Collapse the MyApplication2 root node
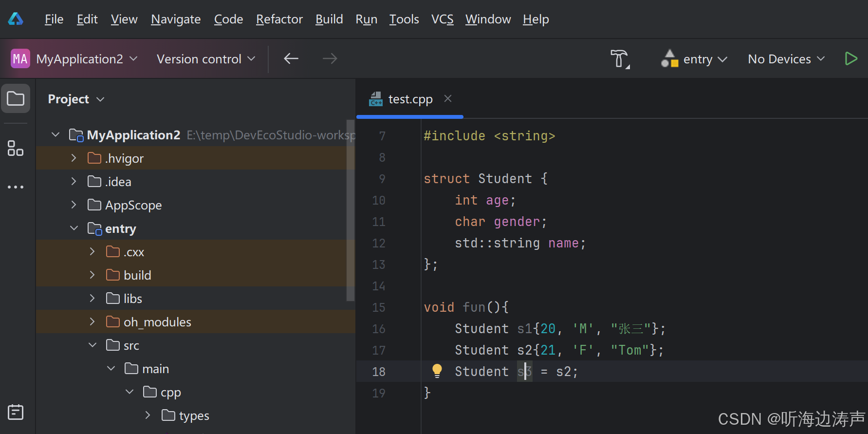The height and width of the screenshot is (434, 868). point(55,134)
